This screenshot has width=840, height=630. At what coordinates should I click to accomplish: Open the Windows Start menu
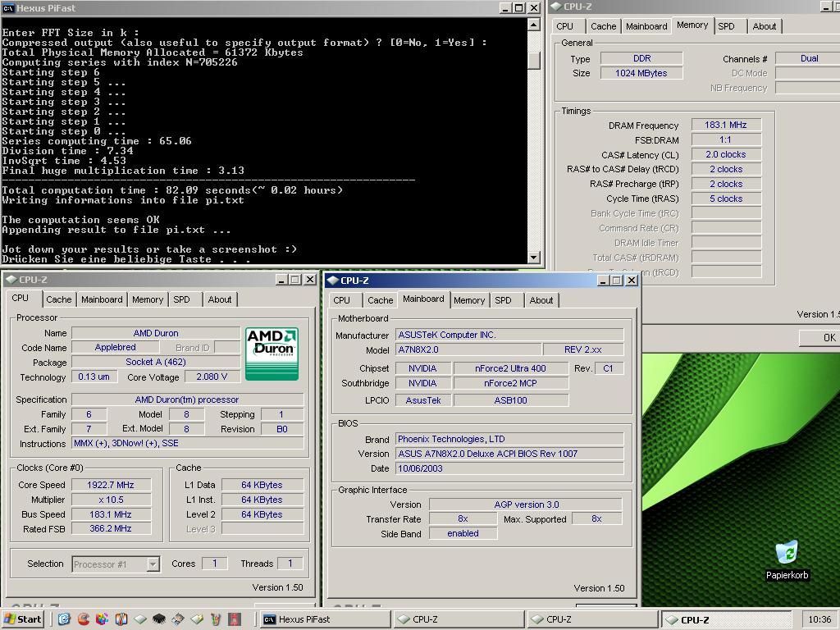click(x=22, y=619)
